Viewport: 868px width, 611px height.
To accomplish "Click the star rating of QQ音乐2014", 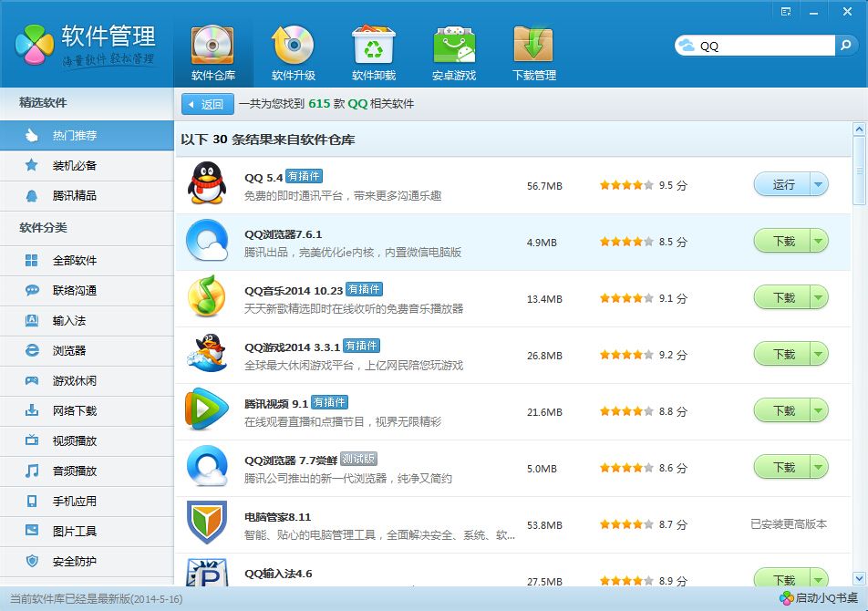I will 626,298.
